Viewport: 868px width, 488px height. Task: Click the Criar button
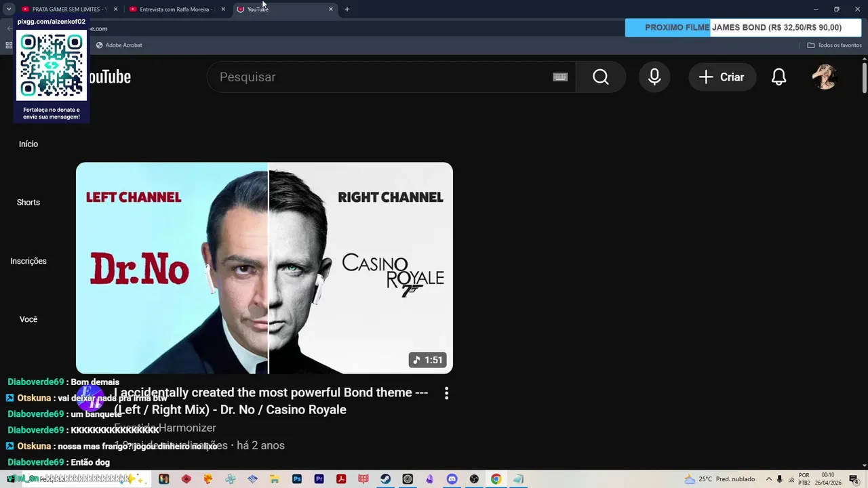coord(722,77)
